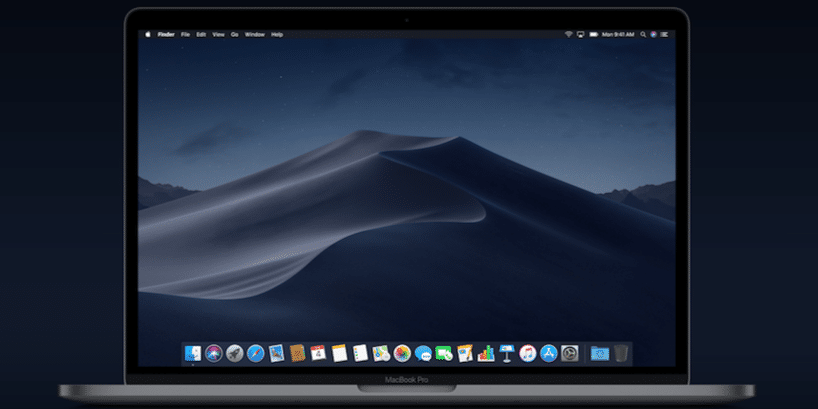Image resolution: width=818 pixels, height=409 pixels.
Task: Show Wi-Fi status menu
Action: 567,34
